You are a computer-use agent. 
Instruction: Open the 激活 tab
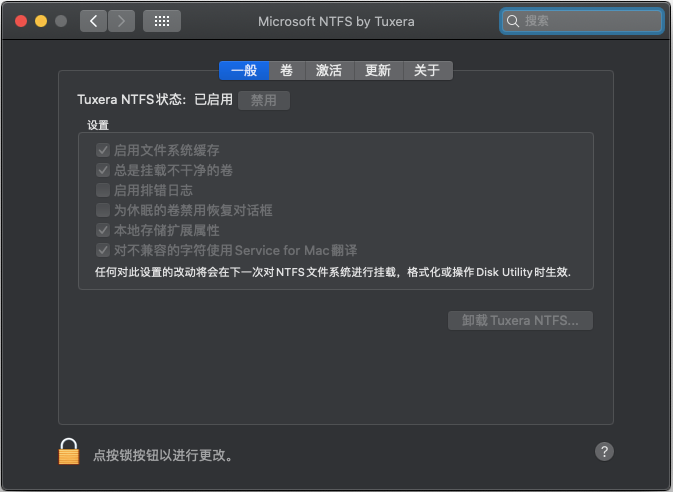329,70
